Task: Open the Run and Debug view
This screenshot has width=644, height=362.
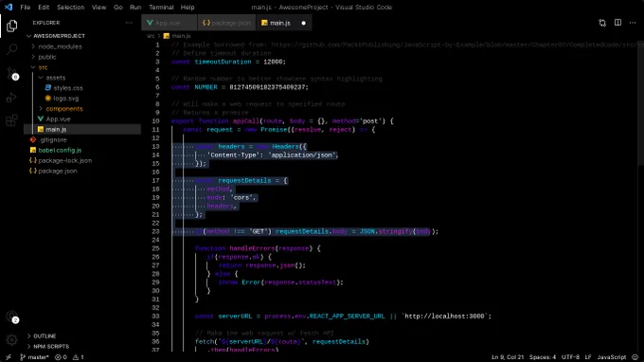Action: (x=11, y=98)
